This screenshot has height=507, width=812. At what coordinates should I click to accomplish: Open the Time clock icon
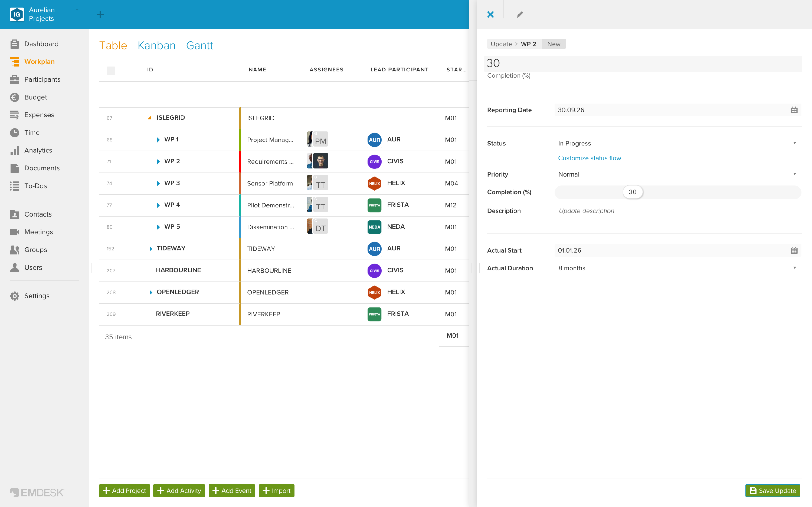(14, 133)
